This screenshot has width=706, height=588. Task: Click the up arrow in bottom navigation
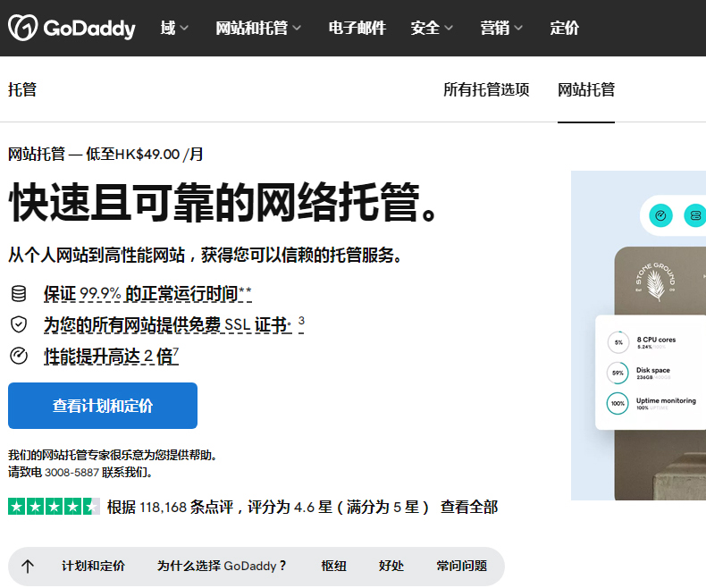(x=28, y=566)
